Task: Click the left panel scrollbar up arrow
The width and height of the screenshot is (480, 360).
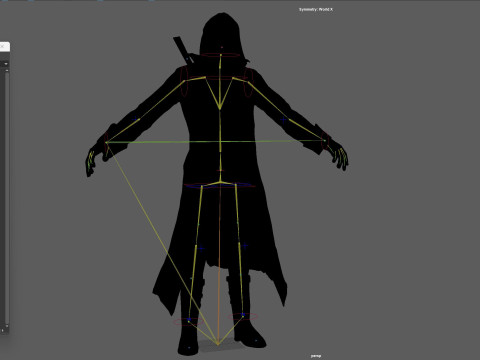Action: pyautogui.click(x=6, y=70)
